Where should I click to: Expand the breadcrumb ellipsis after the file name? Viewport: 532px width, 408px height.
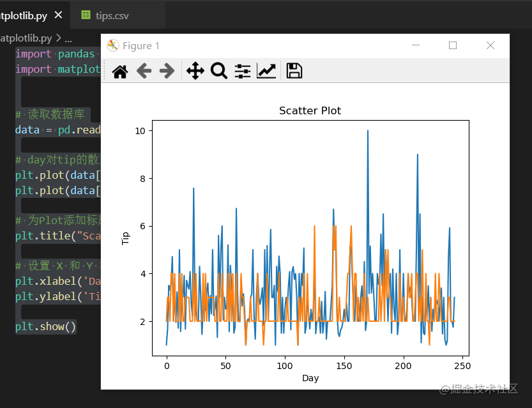[x=68, y=38]
